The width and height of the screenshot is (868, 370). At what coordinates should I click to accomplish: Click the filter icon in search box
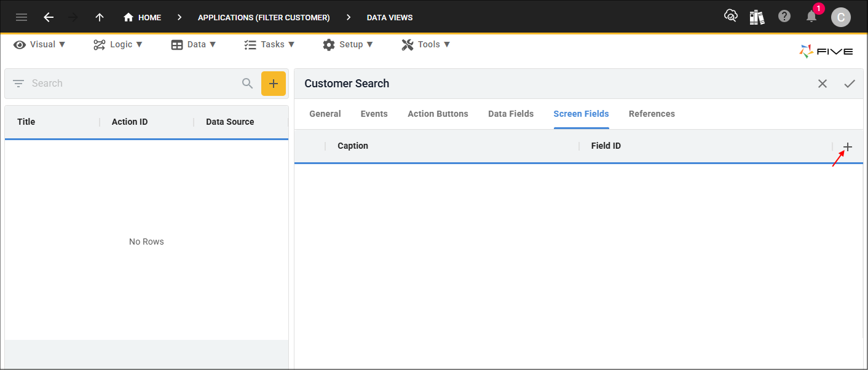tap(18, 84)
